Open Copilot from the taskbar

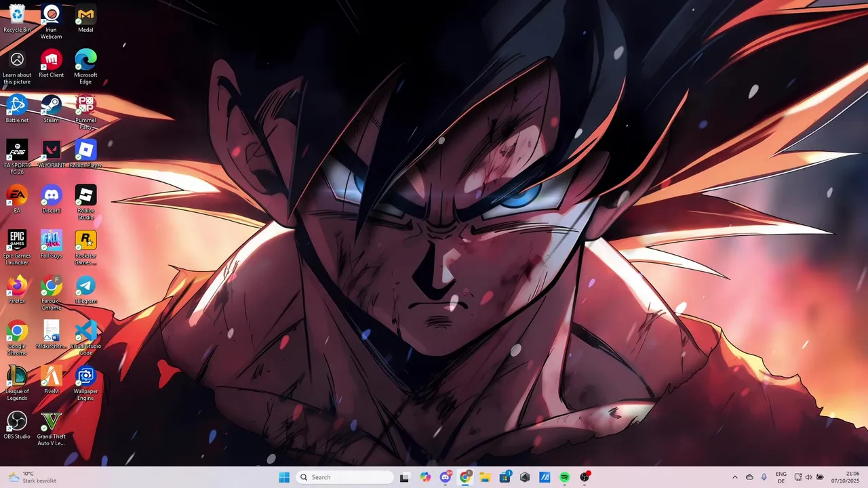(x=425, y=477)
